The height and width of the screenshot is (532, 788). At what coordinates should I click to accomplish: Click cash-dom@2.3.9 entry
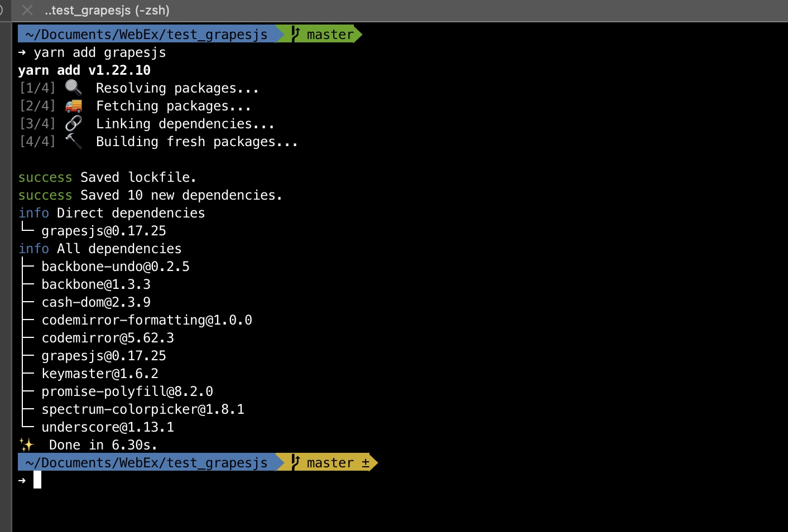[96, 302]
